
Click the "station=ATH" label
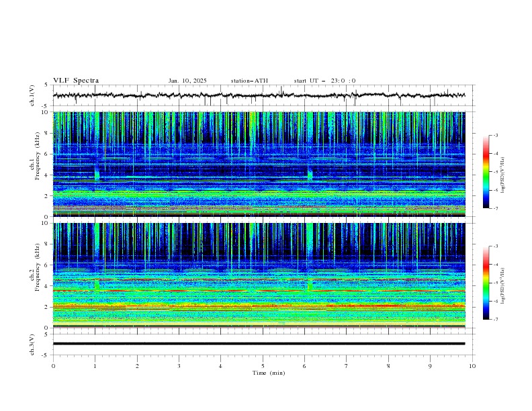click(x=249, y=81)
